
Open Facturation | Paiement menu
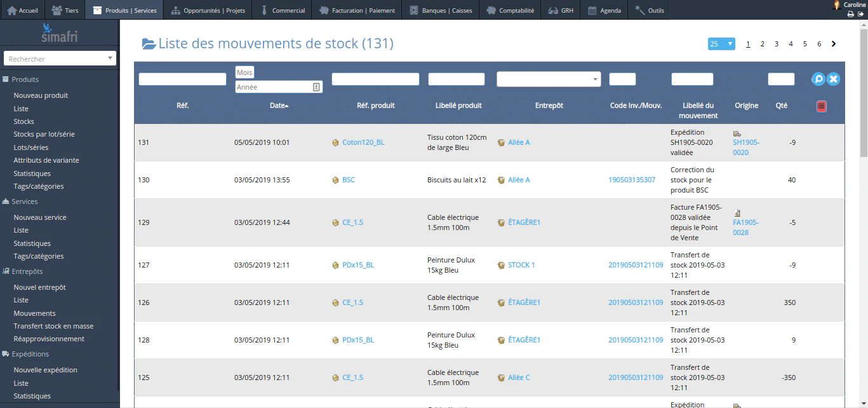click(357, 10)
